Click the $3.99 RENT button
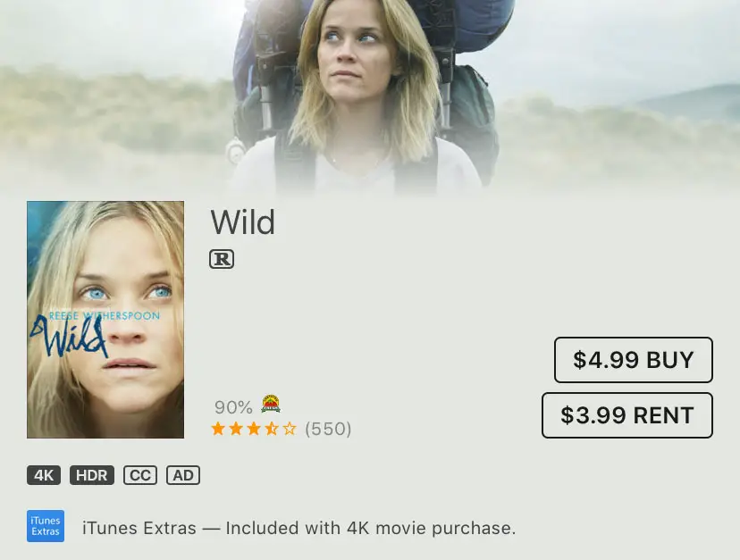Image resolution: width=740 pixels, height=560 pixels. pyautogui.click(x=627, y=415)
